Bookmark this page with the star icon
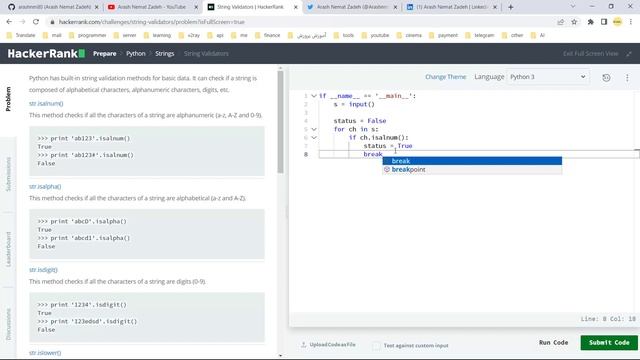Image resolution: width=640 pixels, height=360 pixels. pos(574,22)
